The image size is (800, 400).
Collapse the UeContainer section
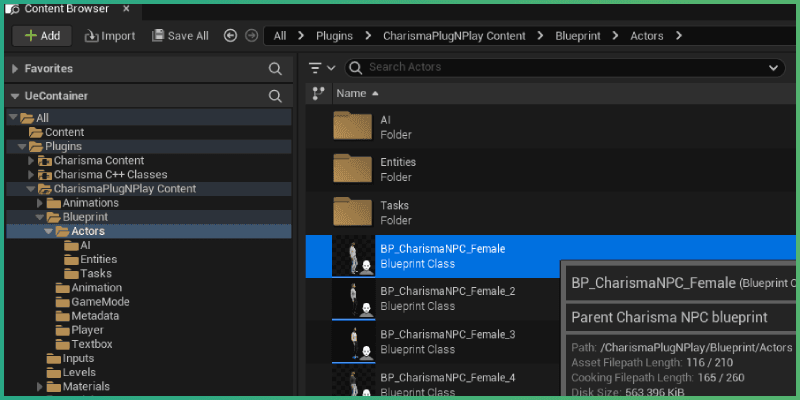point(14,96)
